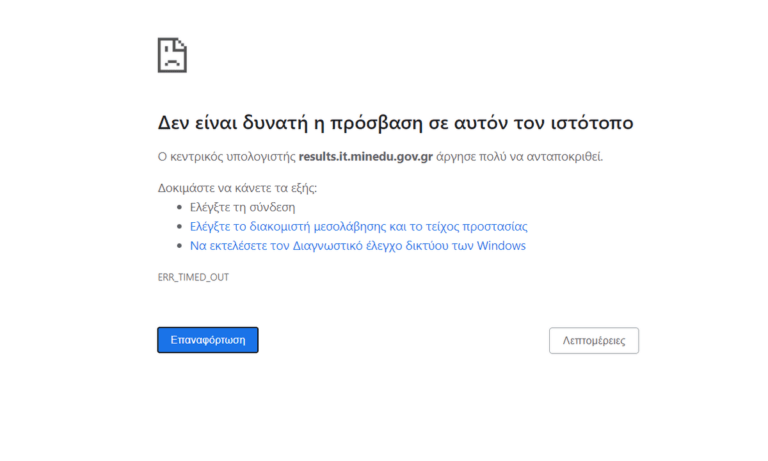Open the proxy and firewall check link
Image resolution: width=768 pixels, height=461 pixels.
click(x=358, y=227)
